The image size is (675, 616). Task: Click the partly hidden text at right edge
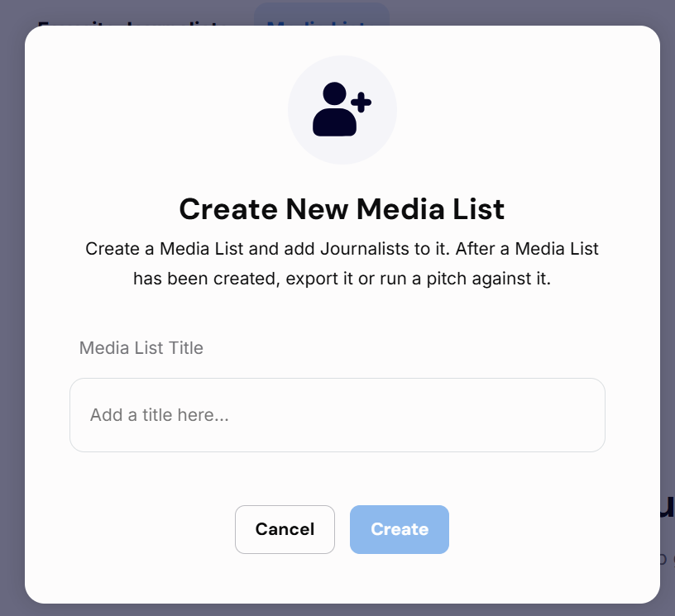coord(668,508)
